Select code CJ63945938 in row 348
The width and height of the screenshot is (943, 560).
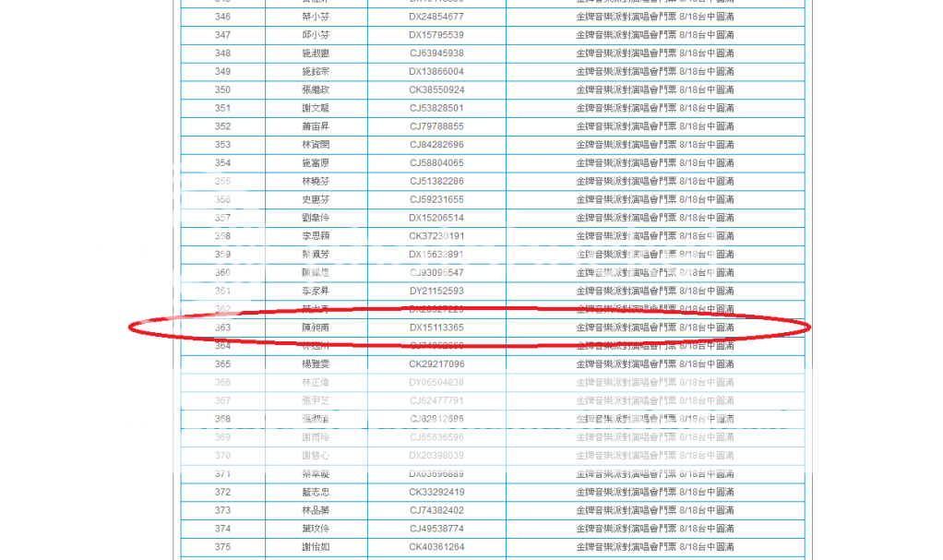tap(436, 54)
